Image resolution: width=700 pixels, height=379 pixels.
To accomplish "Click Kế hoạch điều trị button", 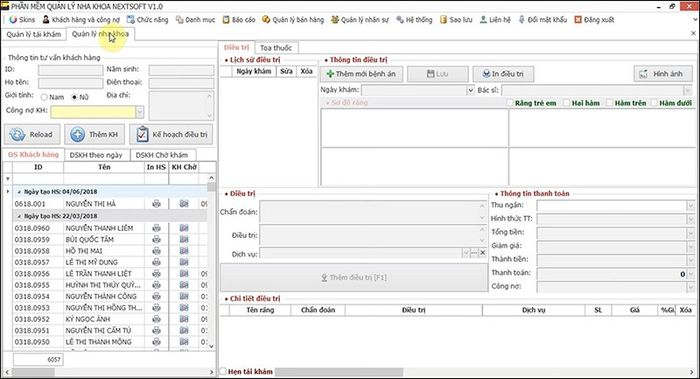I will [x=171, y=134].
